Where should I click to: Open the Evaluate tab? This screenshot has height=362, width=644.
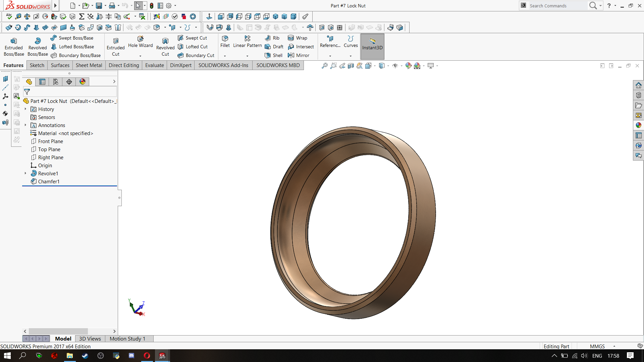click(x=154, y=65)
